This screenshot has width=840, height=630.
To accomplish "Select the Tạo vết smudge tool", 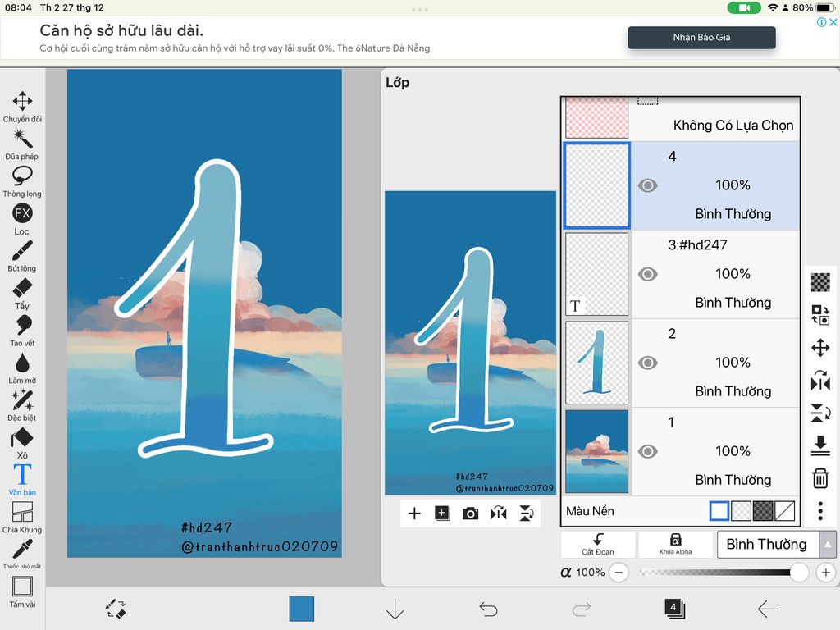I will click(x=22, y=331).
